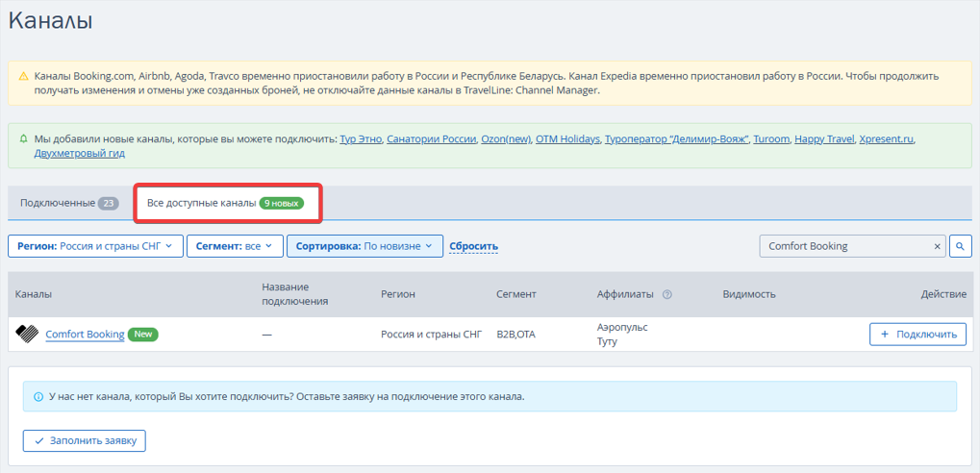Click the bell icon in green banner

(x=24, y=138)
